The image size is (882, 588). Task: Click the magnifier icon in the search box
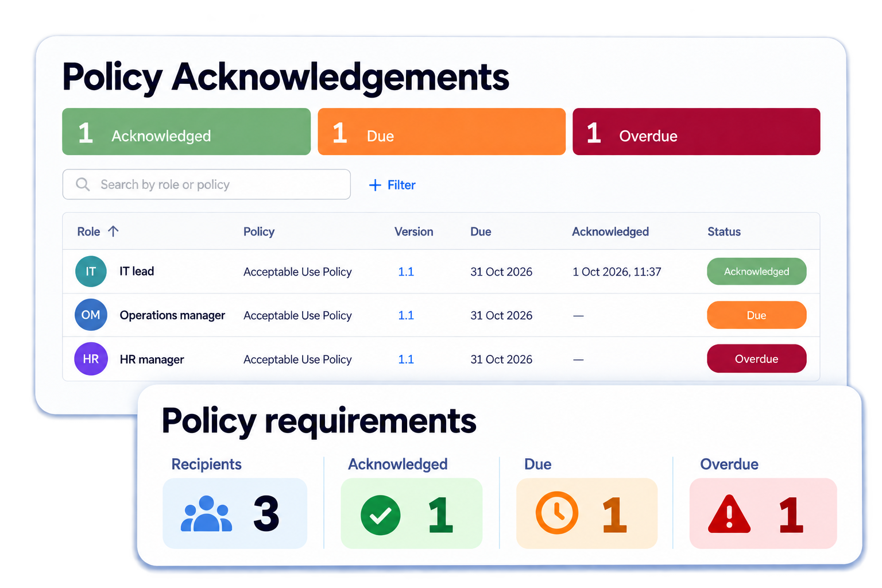pyautogui.click(x=83, y=184)
